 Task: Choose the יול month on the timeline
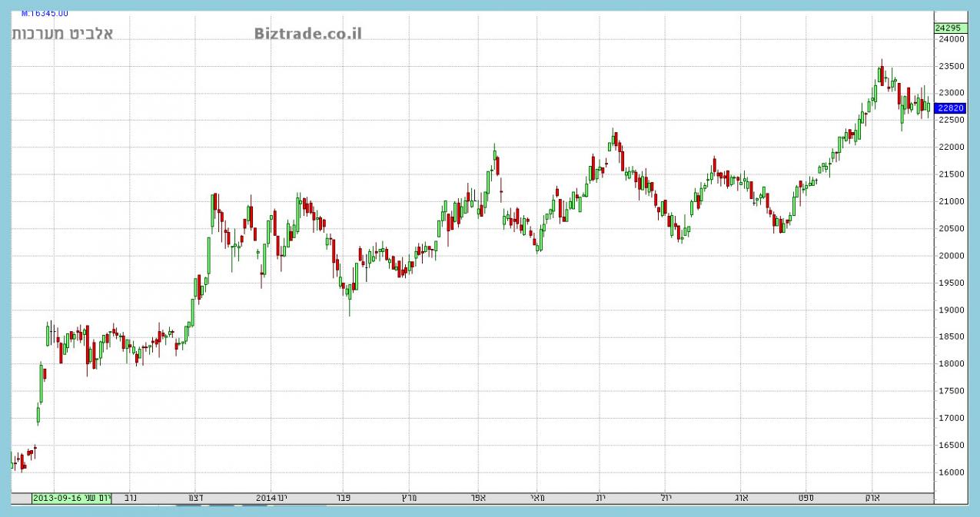point(666,498)
